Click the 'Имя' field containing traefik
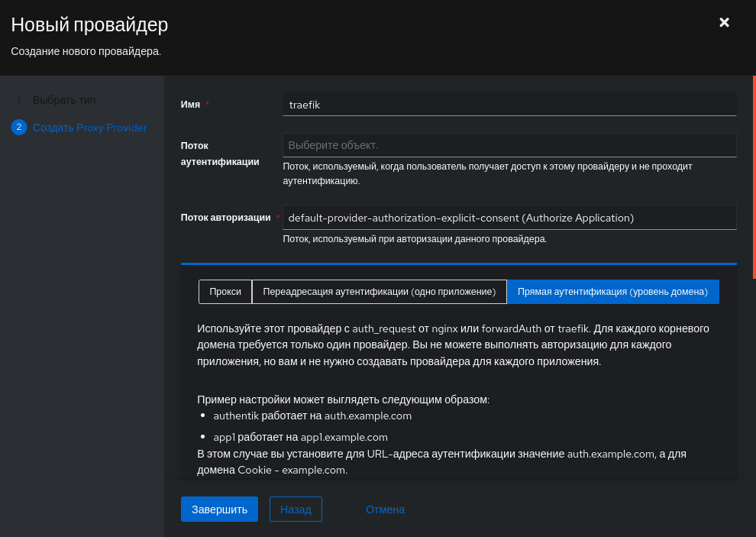The image size is (756, 537). [509, 105]
